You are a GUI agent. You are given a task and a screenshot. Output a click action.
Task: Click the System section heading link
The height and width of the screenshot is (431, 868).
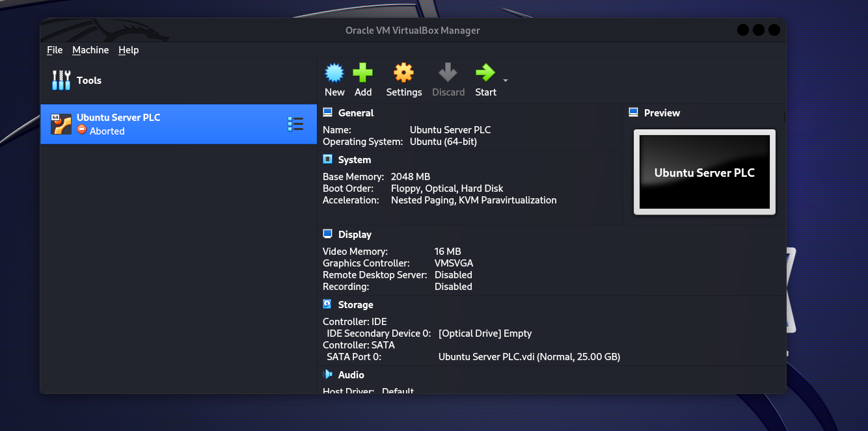(x=355, y=160)
